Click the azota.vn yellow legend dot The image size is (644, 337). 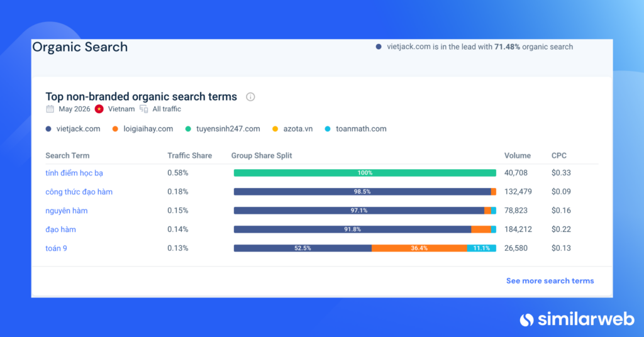pos(275,129)
